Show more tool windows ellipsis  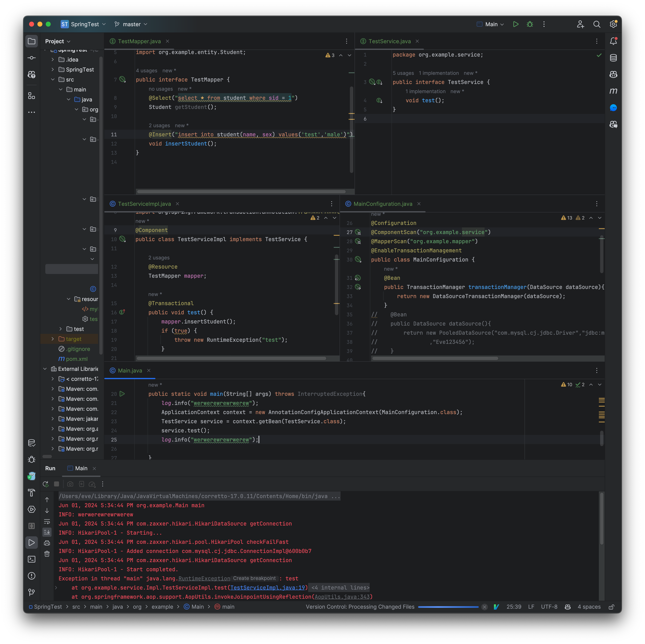(32, 112)
